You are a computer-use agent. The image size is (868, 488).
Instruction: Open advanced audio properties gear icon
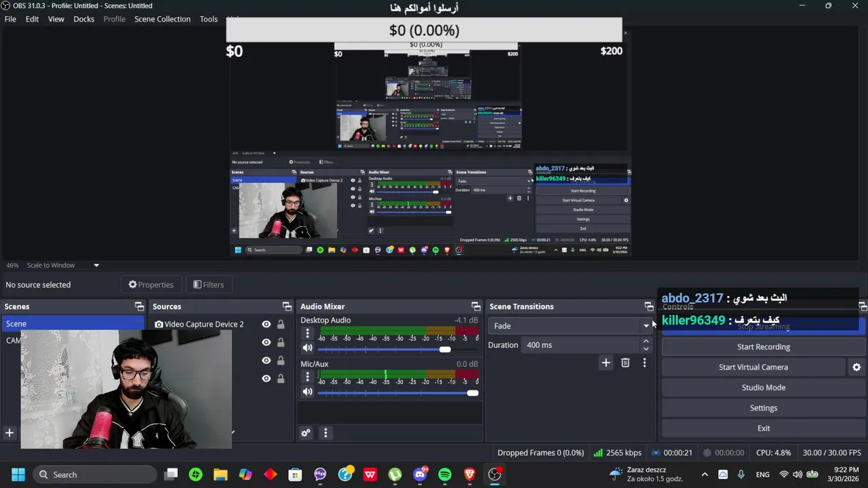click(x=306, y=433)
